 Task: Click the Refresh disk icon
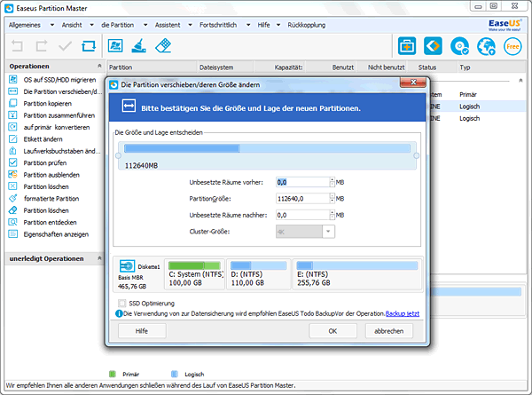(x=89, y=45)
